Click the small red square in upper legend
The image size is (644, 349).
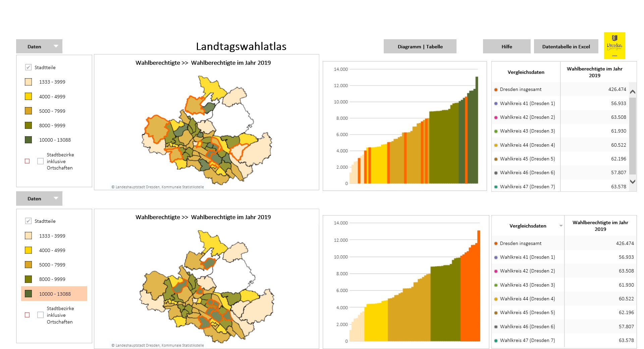tap(27, 161)
